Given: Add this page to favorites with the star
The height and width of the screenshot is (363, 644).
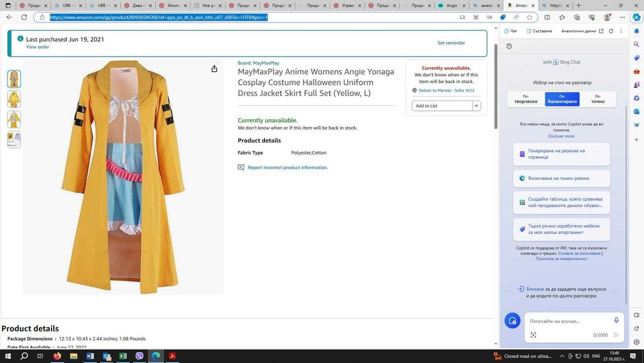Looking at the screenshot, I should (529, 17).
